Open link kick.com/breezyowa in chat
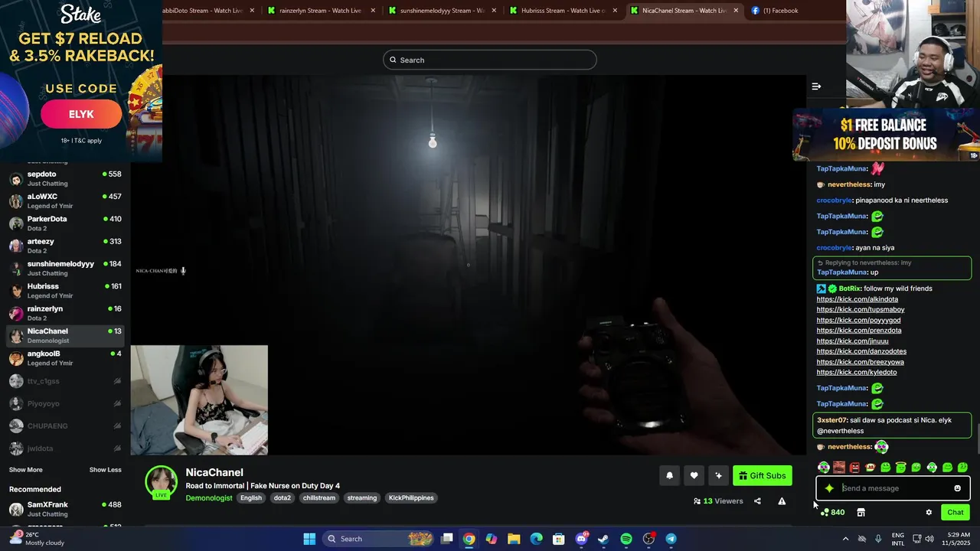Screen dimensions: 980x551 pos(861,362)
